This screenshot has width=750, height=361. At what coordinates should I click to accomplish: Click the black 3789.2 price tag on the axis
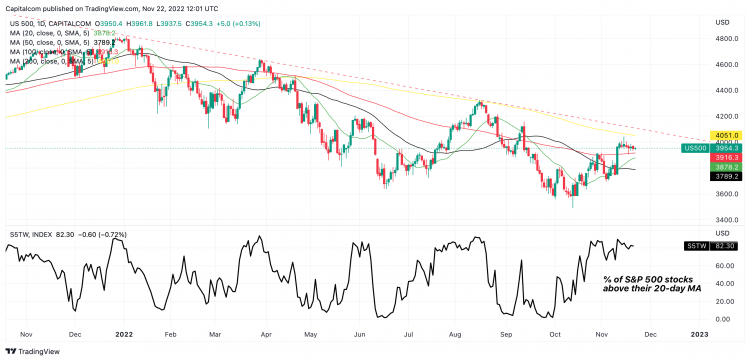[x=727, y=176]
